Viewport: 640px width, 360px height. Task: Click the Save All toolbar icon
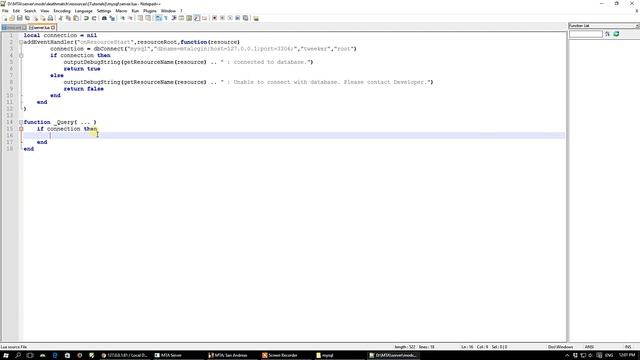pyautogui.click(x=27, y=18)
